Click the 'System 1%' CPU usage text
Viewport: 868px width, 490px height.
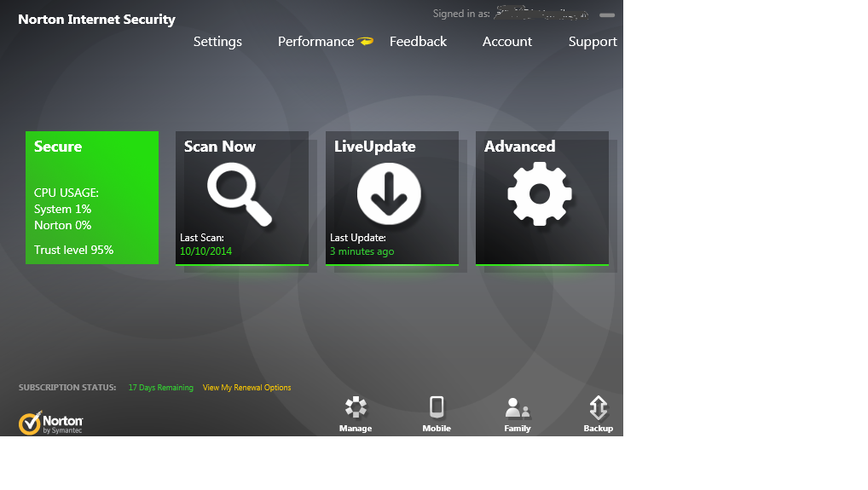point(62,210)
